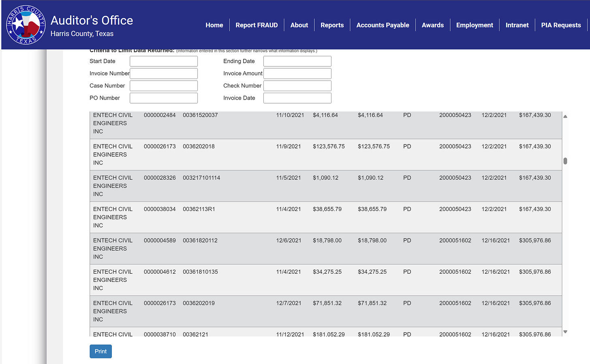Viewport: 590px width, 364px height.
Task: Go to the Intranet link
Action: pos(517,25)
